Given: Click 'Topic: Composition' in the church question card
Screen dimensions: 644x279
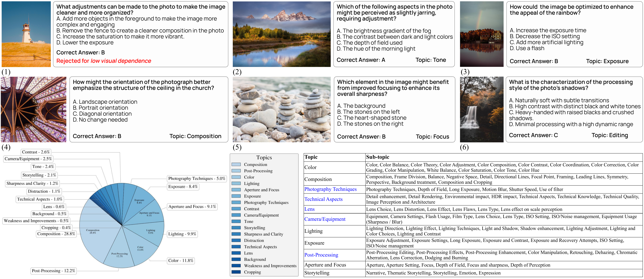Looking at the screenshot, I should coord(195,136).
